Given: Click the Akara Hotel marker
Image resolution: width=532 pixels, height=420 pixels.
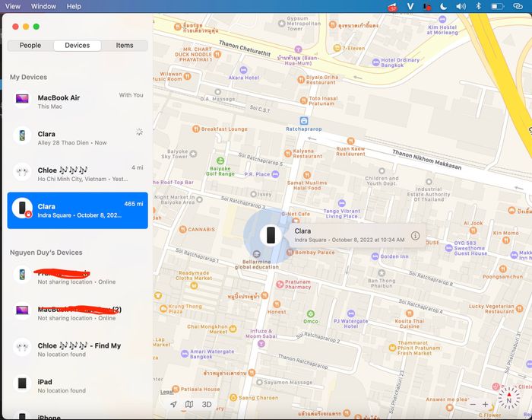Looking at the screenshot, I should click(243, 70).
